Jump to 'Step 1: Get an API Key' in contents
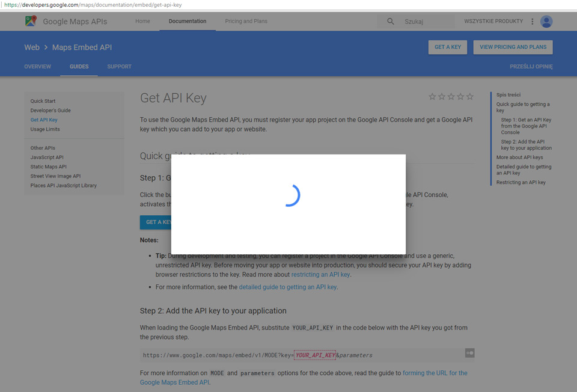The height and width of the screenshot is (392, 577). (x=526, y=126)
